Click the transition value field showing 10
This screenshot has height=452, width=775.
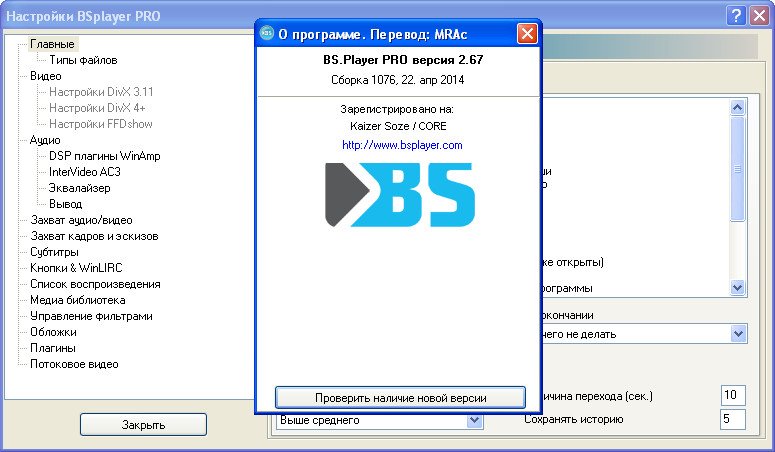pyautogui.click(x=733, y=395)
